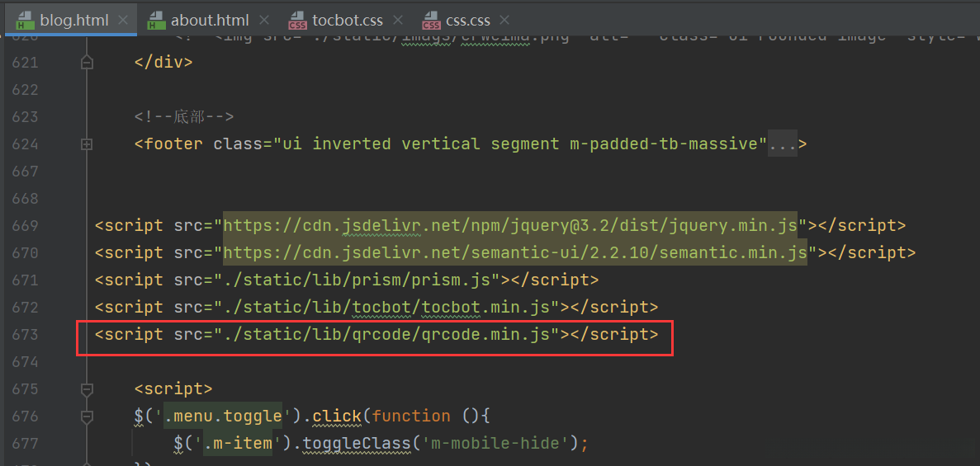The height and width of the screenshot is (466, 980).
Task: Click line number 621 in gutter
Action: click(x=25, y=63)
